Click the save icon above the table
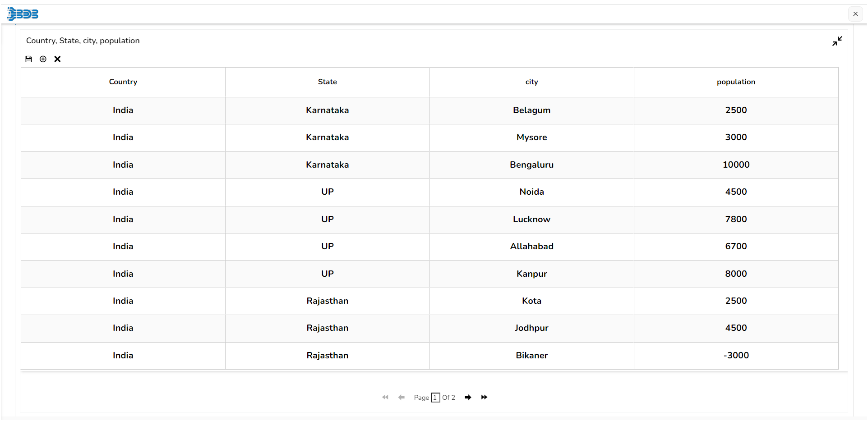 [x=29, y=59]
